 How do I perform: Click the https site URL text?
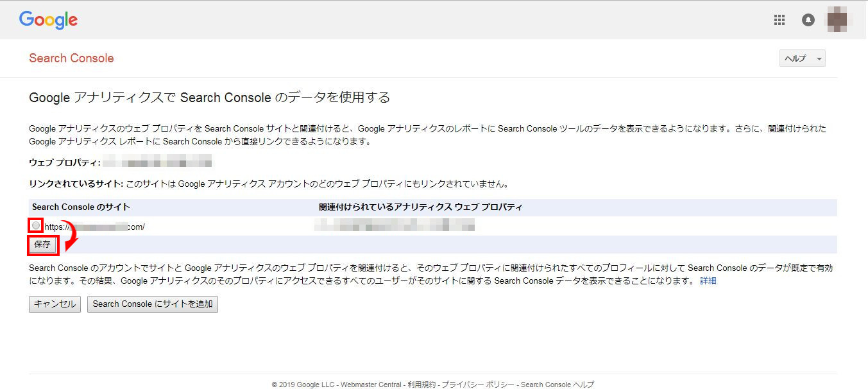point(95,227)
